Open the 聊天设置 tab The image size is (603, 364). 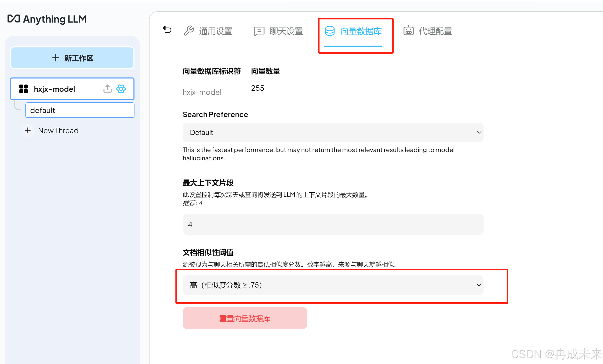286,31
